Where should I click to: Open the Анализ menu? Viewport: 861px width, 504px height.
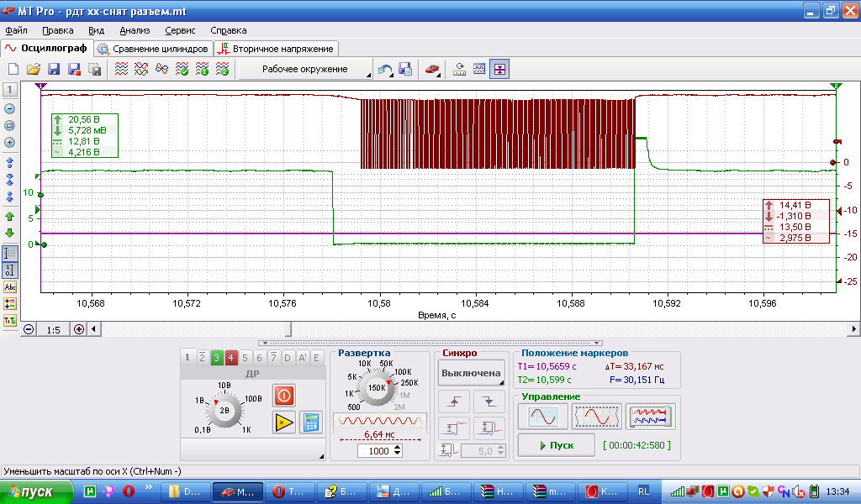(135, 30)
